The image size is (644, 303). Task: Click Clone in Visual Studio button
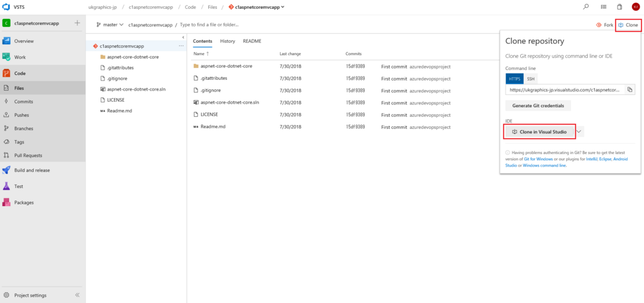point(539,132)
